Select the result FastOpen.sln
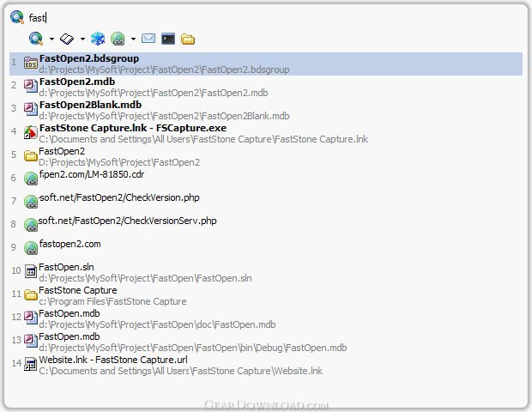 (266, 272)
